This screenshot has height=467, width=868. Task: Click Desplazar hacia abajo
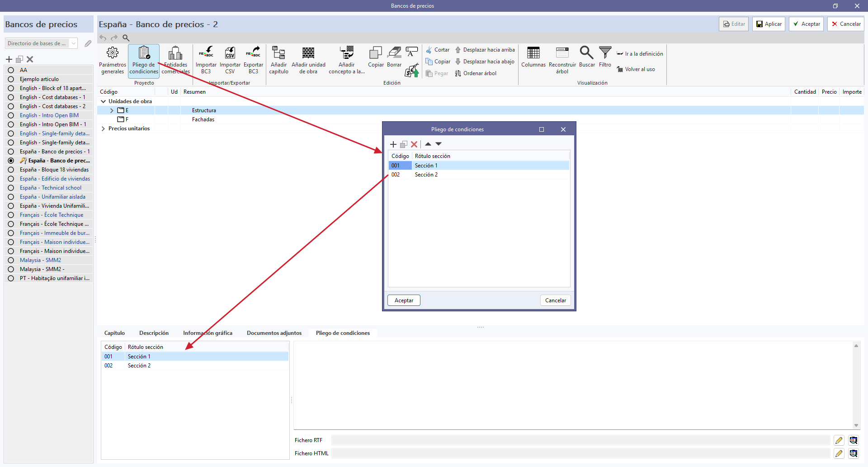[485, 62]
